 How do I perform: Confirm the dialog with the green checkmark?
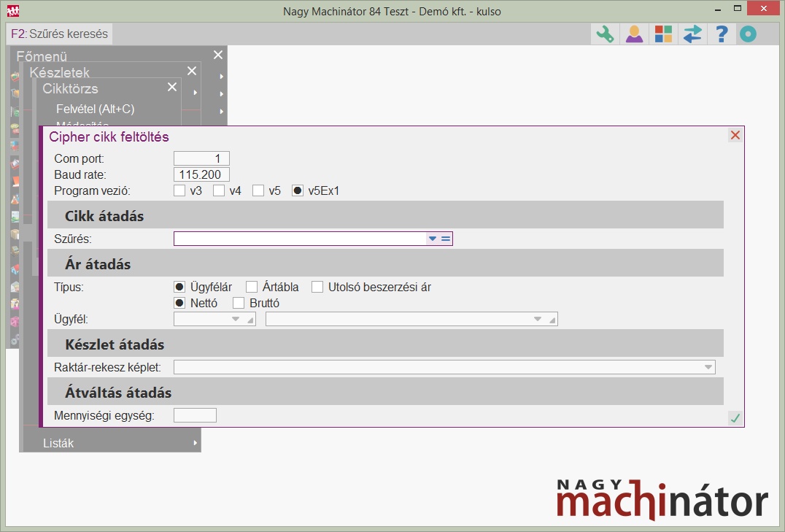click(x=735, y=417)
